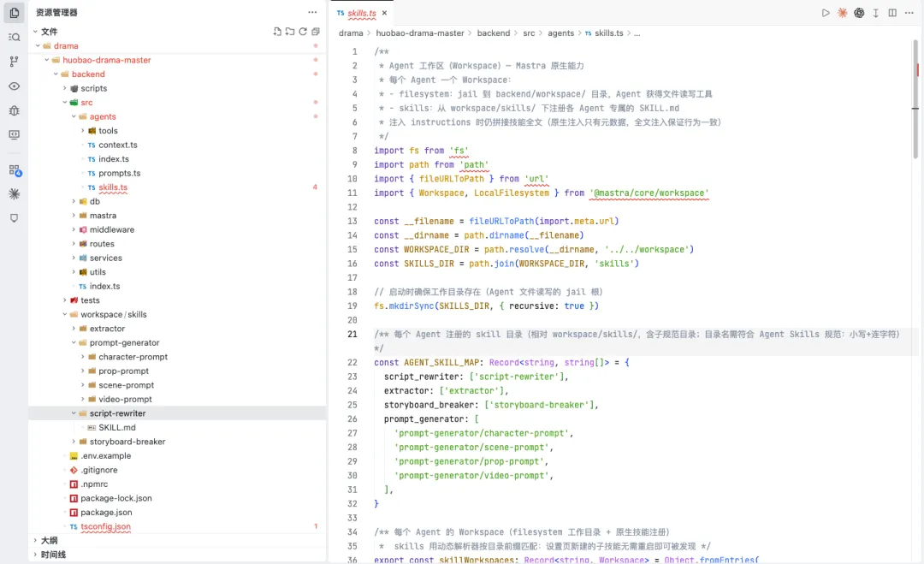
Task: Expand the character-prompt folder
Action: pyautogui.click(x=82, y=357)
